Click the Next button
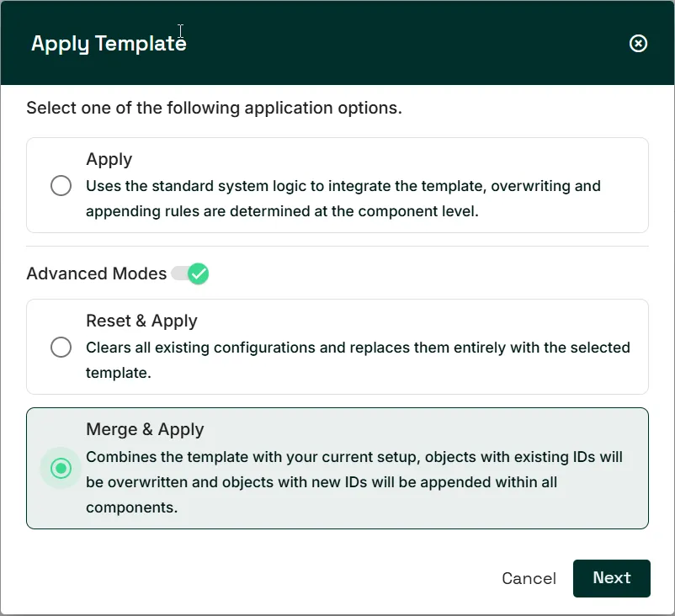Screen dimensions: 675x616 611,578
